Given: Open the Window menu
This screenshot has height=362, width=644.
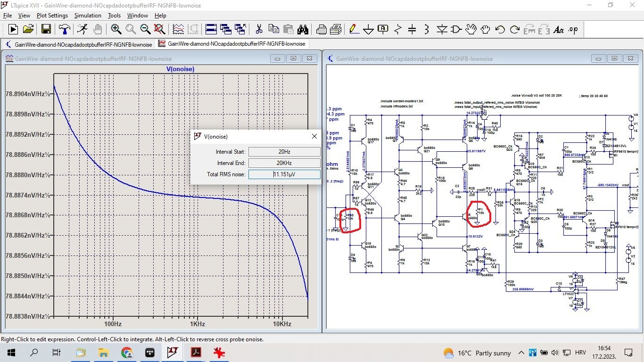Looking at the screenshot, I should [x=138, y=16].
